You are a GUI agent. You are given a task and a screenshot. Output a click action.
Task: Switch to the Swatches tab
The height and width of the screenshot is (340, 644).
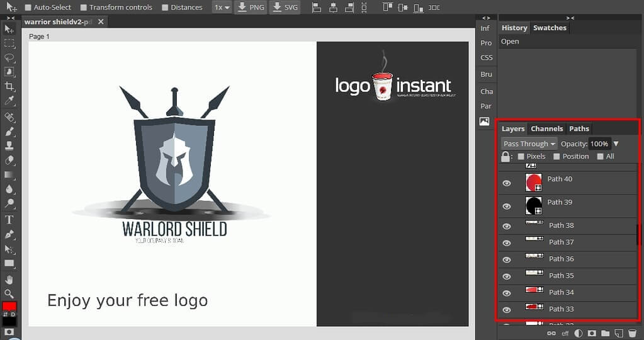tap(550, 28)
